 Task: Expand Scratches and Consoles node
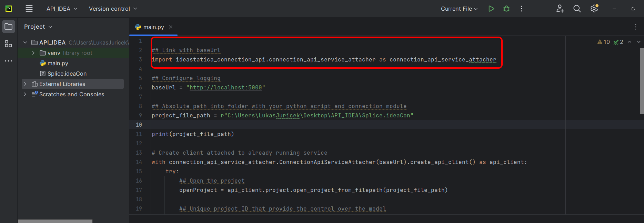25,94
